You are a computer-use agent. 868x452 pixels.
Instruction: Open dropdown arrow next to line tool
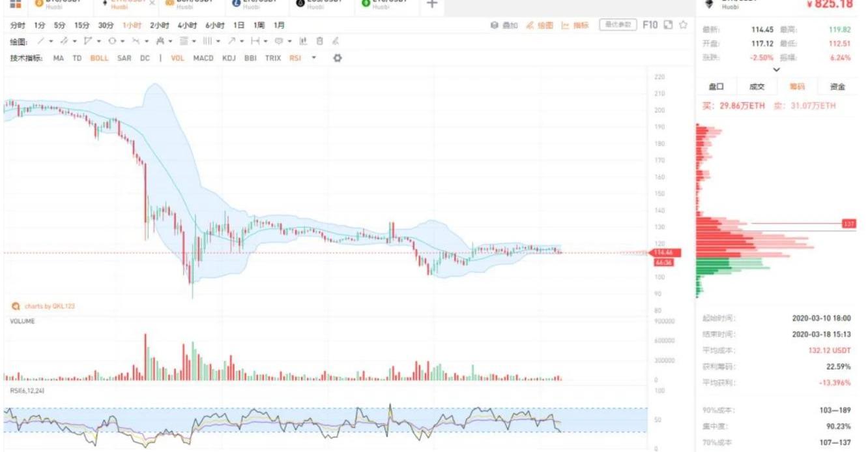pyautogui.click(x=51, y=41)
